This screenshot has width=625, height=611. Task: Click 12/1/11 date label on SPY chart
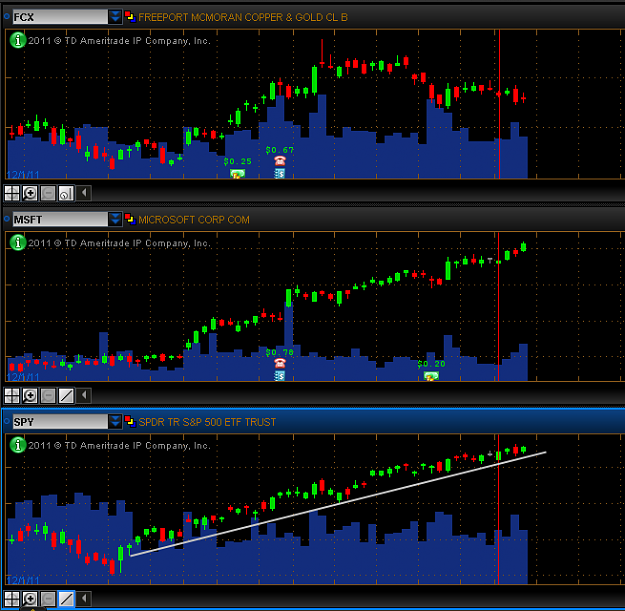point(23,580)
